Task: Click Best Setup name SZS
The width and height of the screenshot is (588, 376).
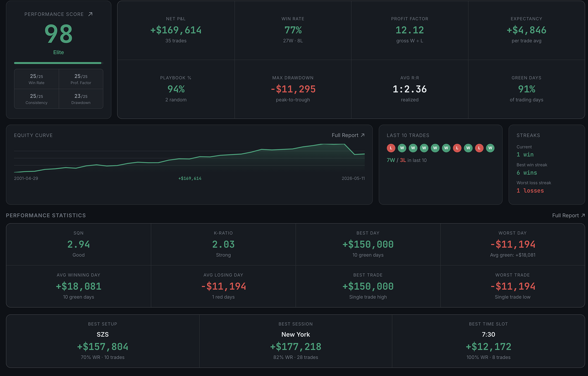Action: [103, 334]
